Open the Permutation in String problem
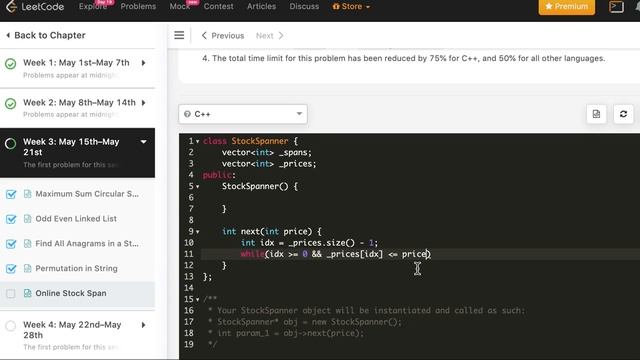640x360 pixels. 76,269
